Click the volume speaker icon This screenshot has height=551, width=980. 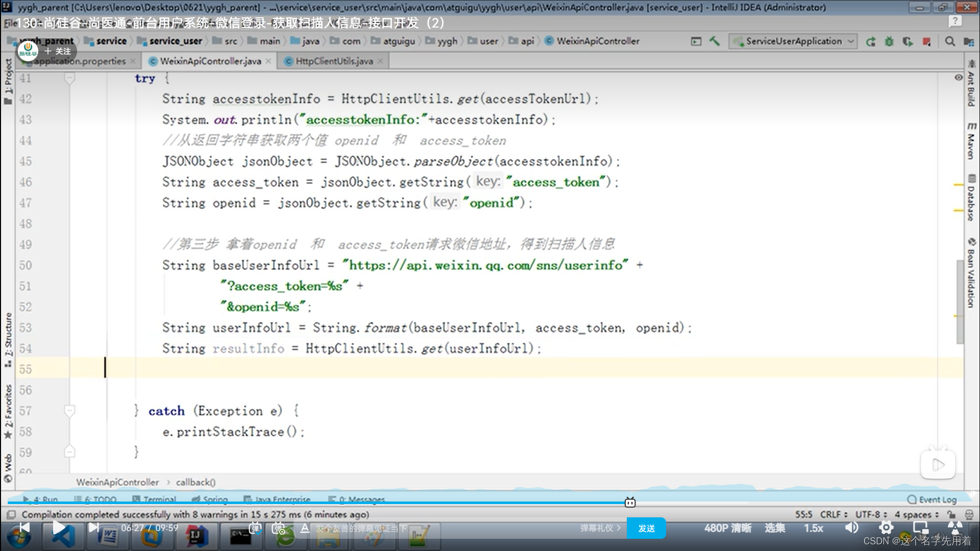coord(851,528)
